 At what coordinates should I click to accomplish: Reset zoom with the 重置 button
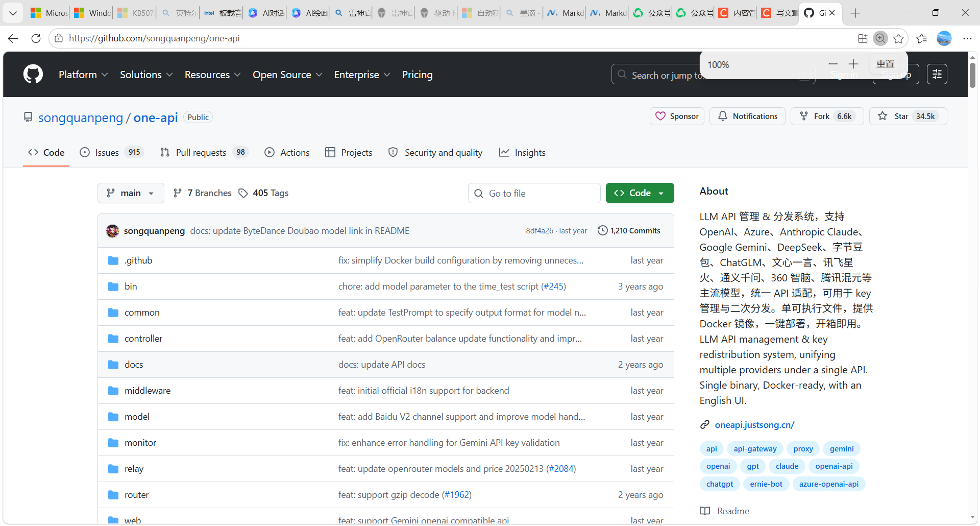tap(886, 64)
